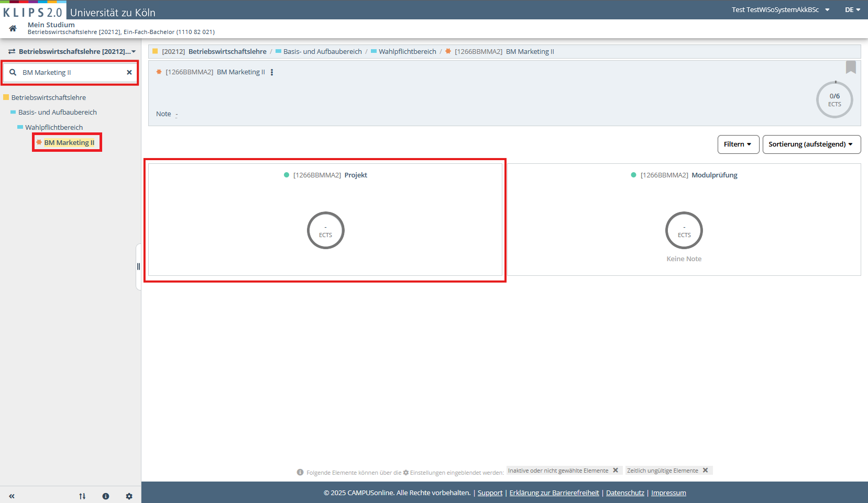Click Universität zu Köln title
The height and width of the screenshot is (503, 868).
coord(113,13)
